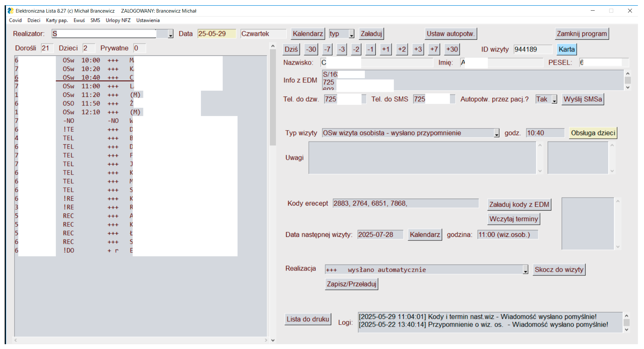The width and height of the screenshot is (644, 349).
Task: Expand Autopotw. przez pacj. Tak dropdown
Action: coord(554,99)
